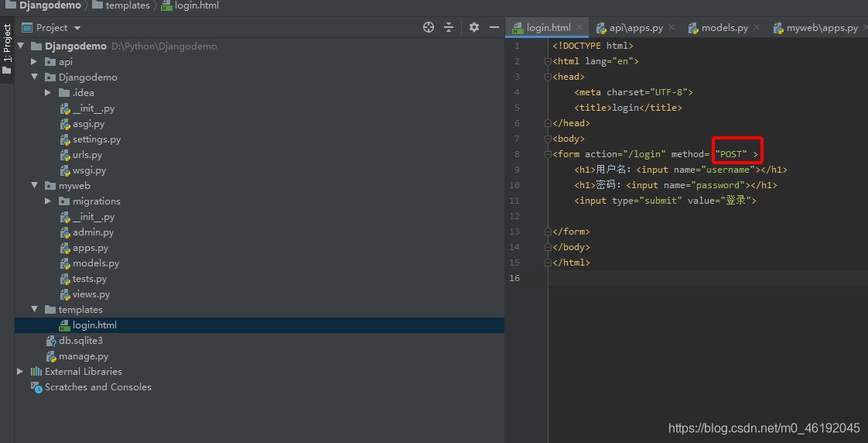Collapse the myweb folder arrow
The image size is (868, 443).
point(34,186)
